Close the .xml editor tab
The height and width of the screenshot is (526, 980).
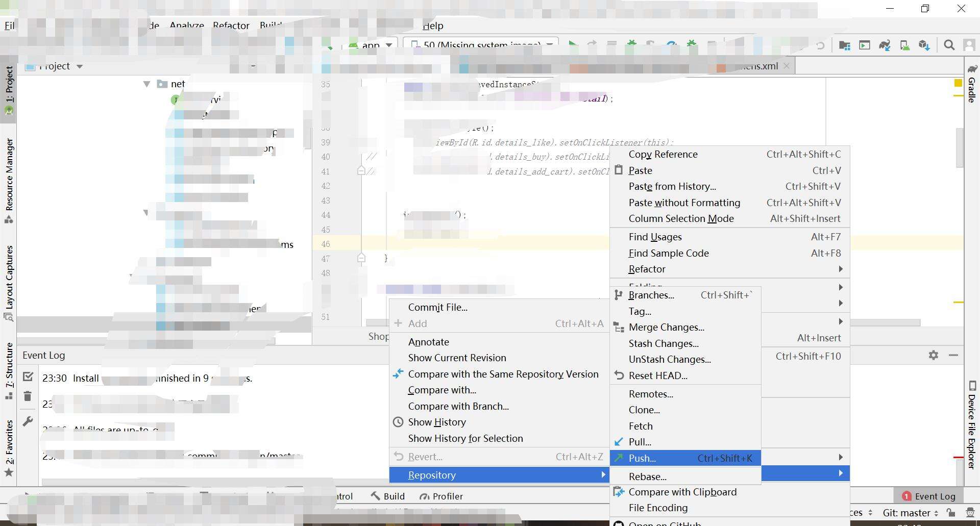click(x=787, y=66)
